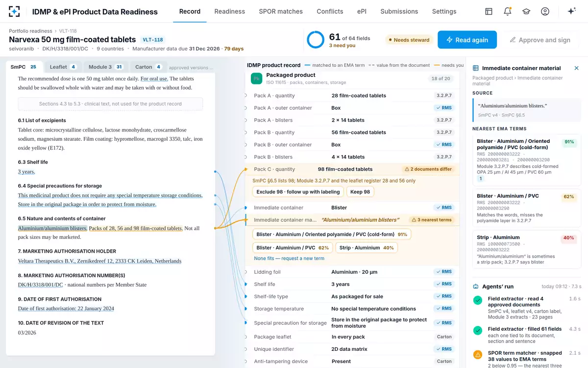This screenshot has width=588, height=368.
Task: Expand collapsed Sections 4.3 to 5.3 block
Action: (110, 104)
